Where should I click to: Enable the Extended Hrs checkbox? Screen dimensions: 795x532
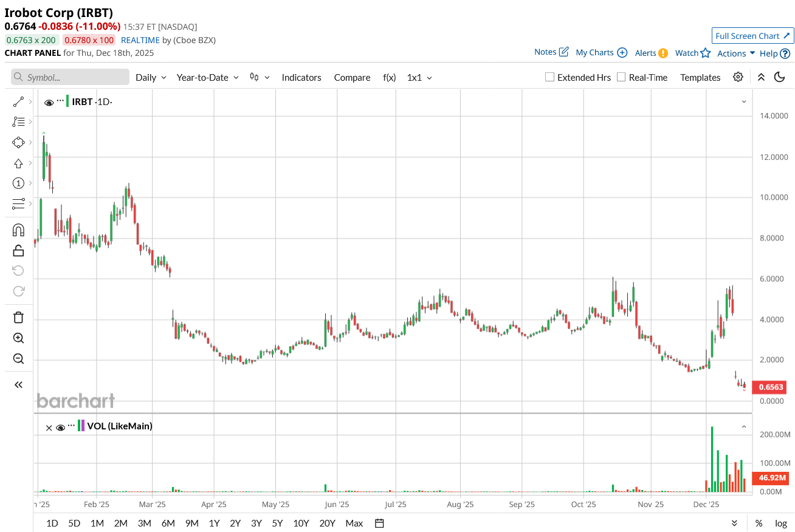[549, 77]
